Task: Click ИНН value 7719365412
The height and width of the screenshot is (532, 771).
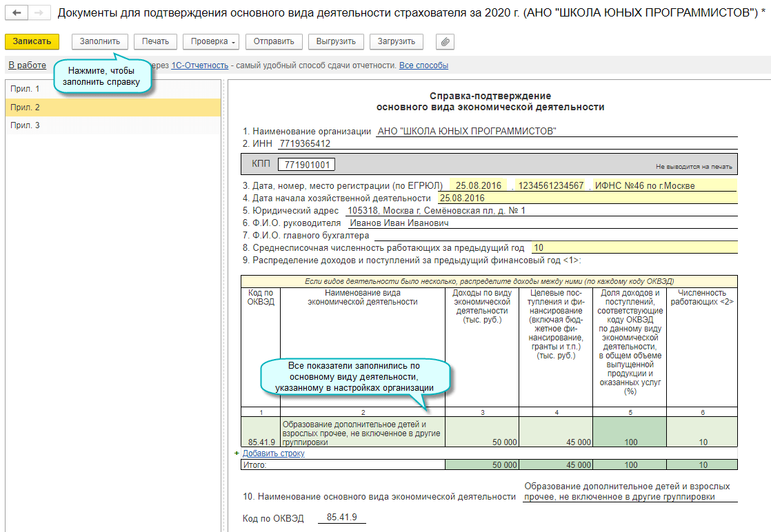Action: [508, 143]
